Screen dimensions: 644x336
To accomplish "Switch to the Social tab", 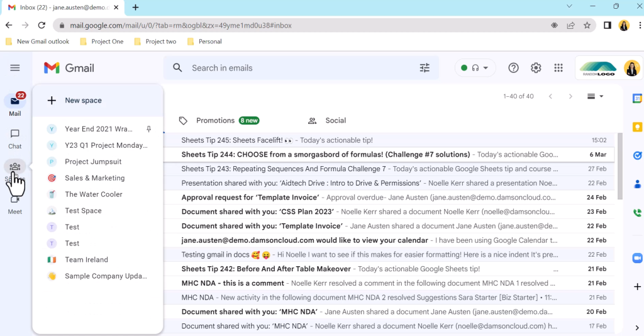I will pos(327,120).
